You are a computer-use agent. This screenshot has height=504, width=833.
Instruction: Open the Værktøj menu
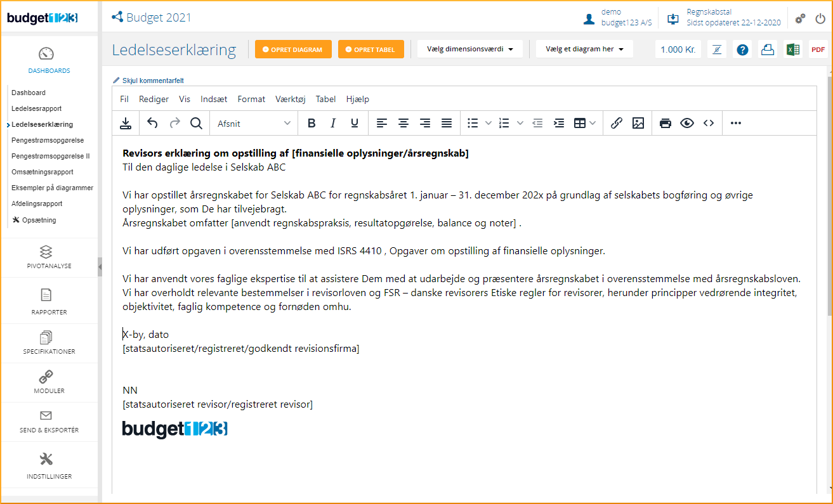pyautogui.click(x=290, y=99)
